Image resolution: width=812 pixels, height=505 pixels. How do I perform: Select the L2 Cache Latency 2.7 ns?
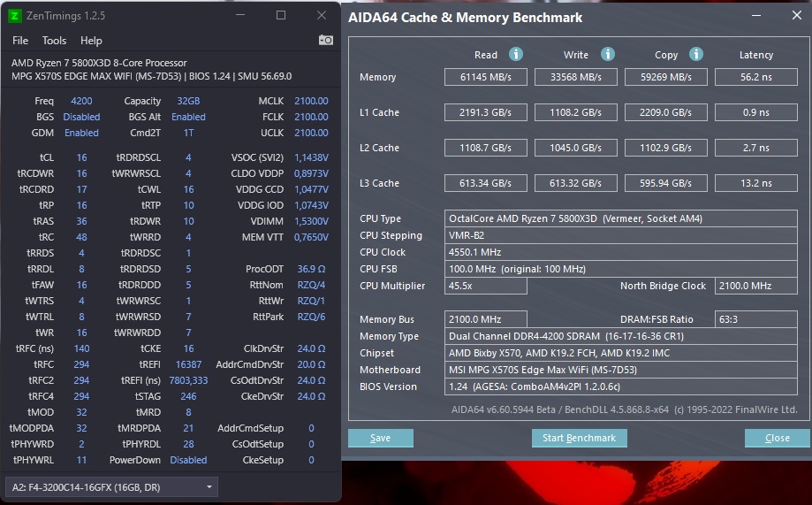(x=756, y=148)
